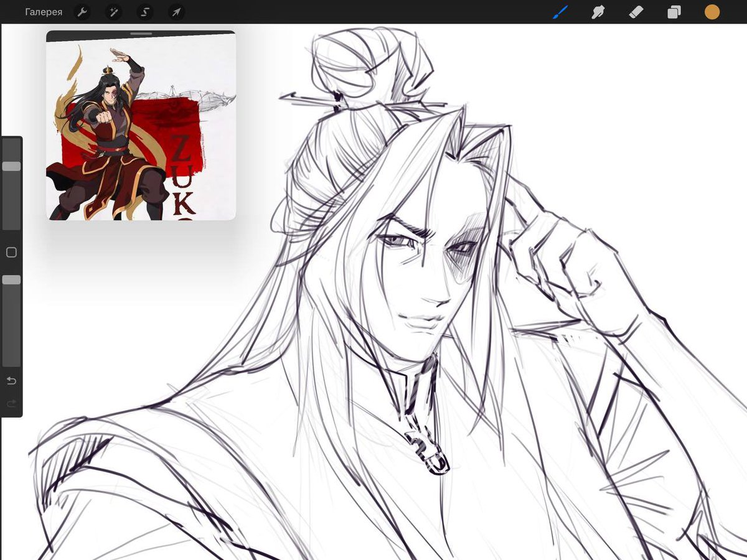Click the brush opacity slider handle
This screenshot has width=747, height=560.
[11, 281]
